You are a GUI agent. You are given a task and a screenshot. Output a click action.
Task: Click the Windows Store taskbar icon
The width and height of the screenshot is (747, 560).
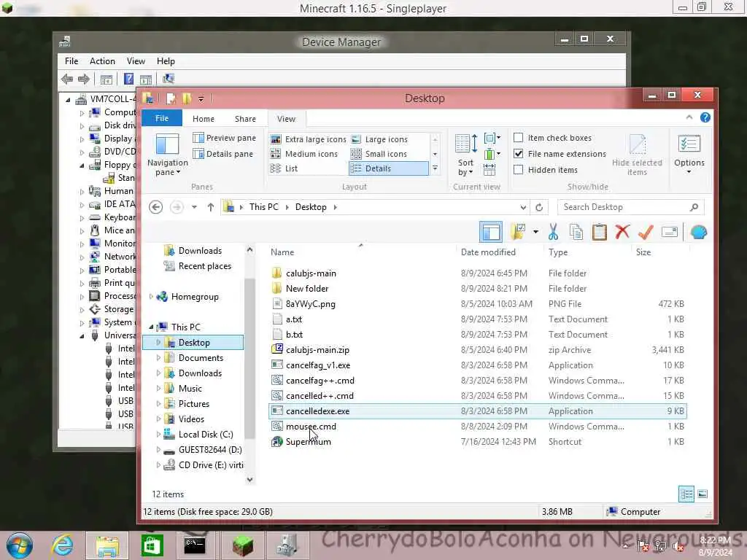point(152,545)
